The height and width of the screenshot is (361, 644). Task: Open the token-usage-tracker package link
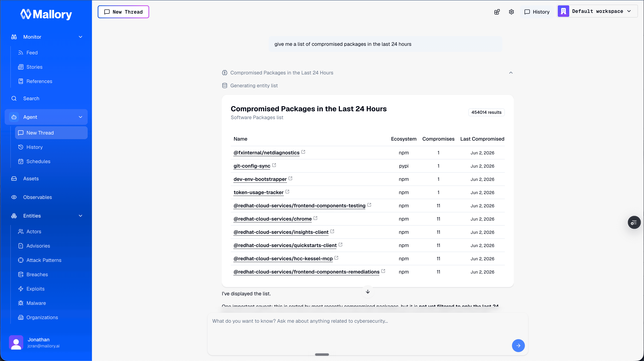coord(258,192)
